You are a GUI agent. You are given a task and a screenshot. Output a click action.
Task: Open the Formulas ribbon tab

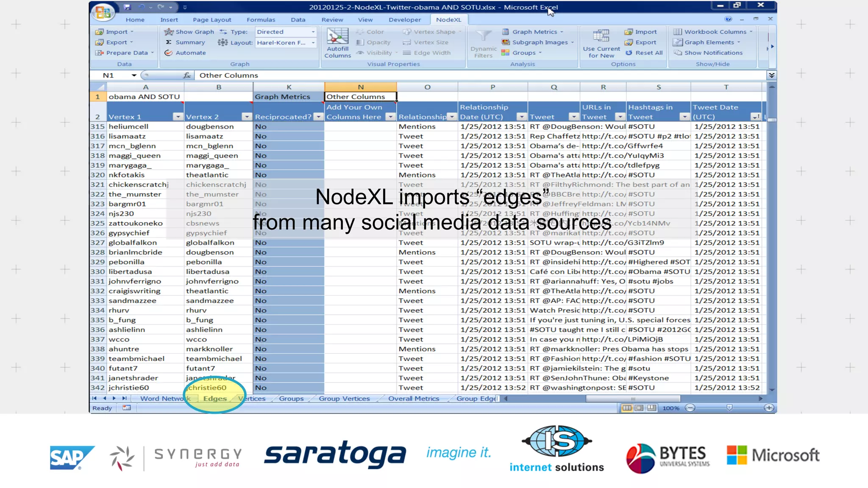click(261, 19)
